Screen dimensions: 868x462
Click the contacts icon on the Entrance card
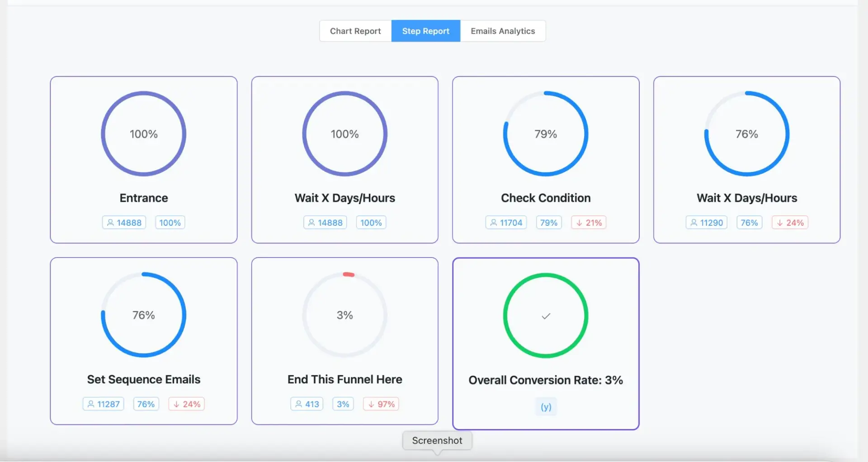111,222
